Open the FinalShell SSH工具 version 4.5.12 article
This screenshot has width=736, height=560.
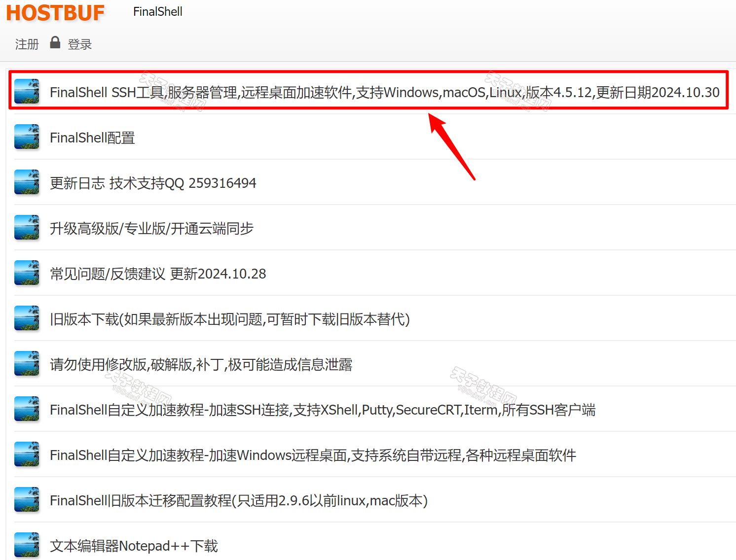click(x=385, y=92)
